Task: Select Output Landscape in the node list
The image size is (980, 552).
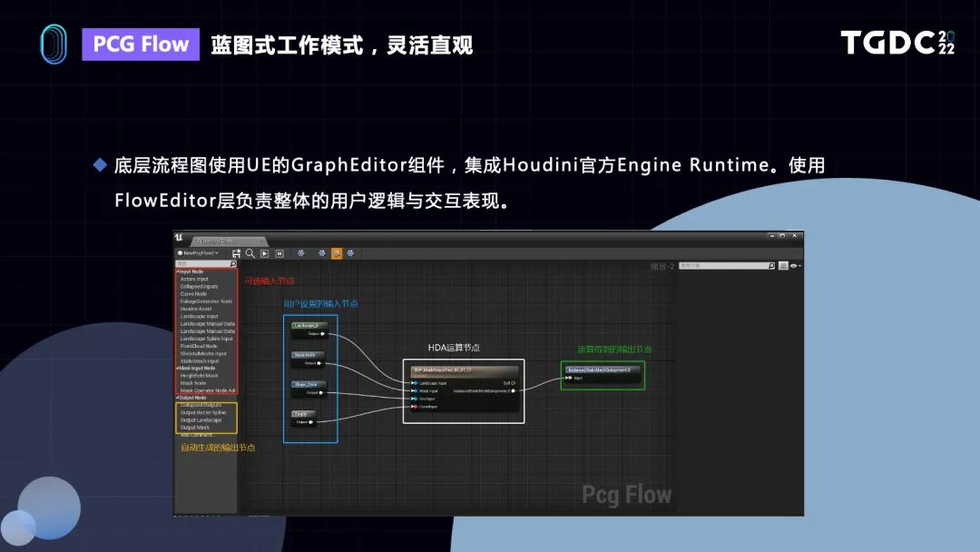Action: 203,420
